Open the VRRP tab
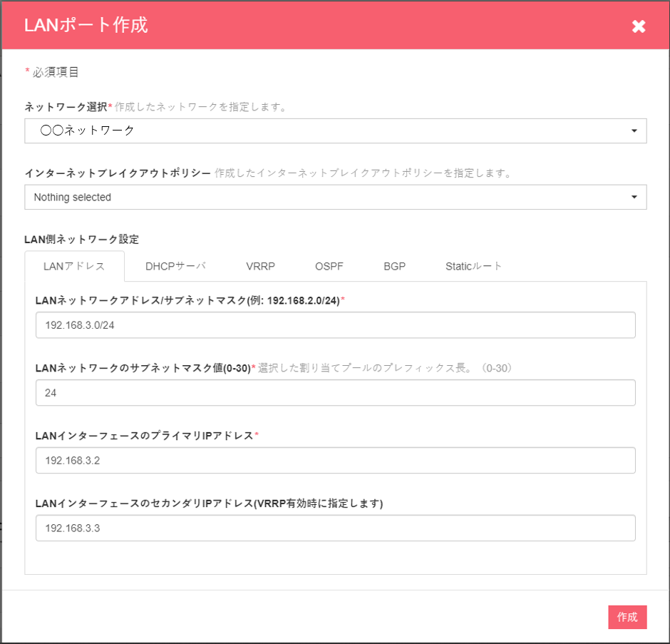 [x=260, y=267]
